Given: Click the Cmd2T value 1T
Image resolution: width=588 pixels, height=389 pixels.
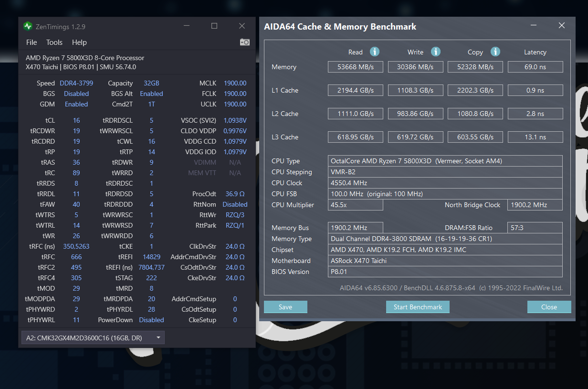Looking at the screenshot, I should click(151, 104).
